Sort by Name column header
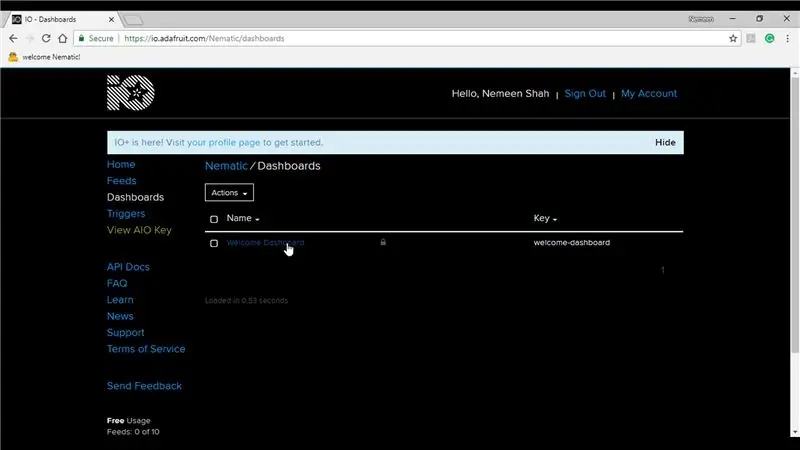The image size is (800, 450). point(243,218)
